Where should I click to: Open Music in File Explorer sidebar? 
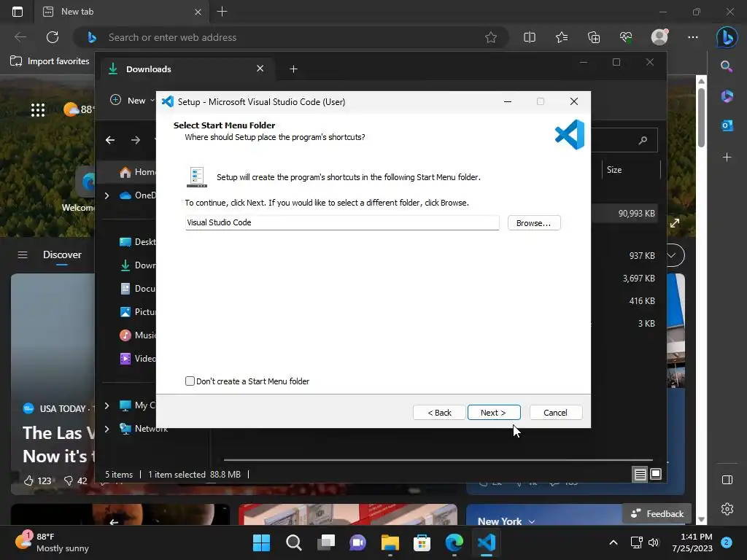[x=138, y=335]
